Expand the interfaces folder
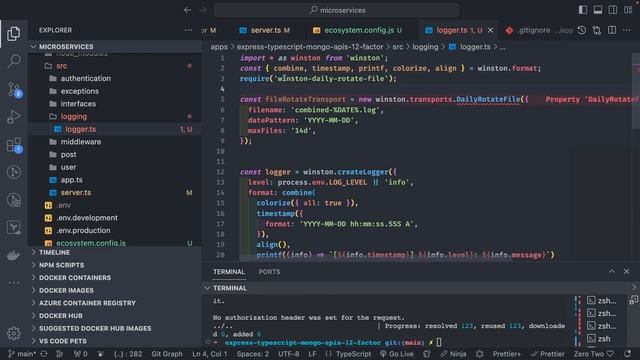640x360 pixels. [x=115, y=104]
